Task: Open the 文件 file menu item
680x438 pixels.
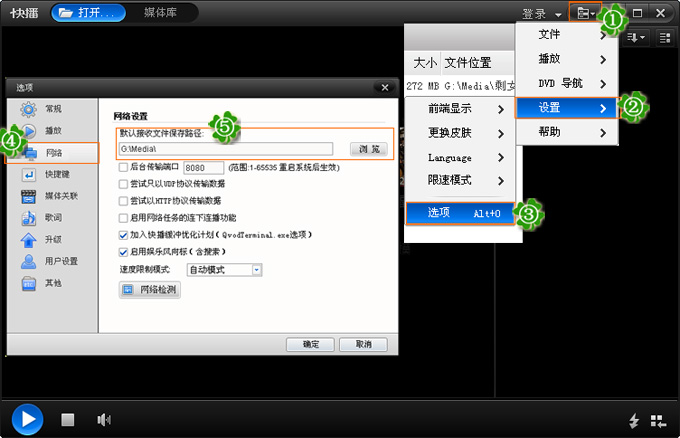Action: pos(567,35)
